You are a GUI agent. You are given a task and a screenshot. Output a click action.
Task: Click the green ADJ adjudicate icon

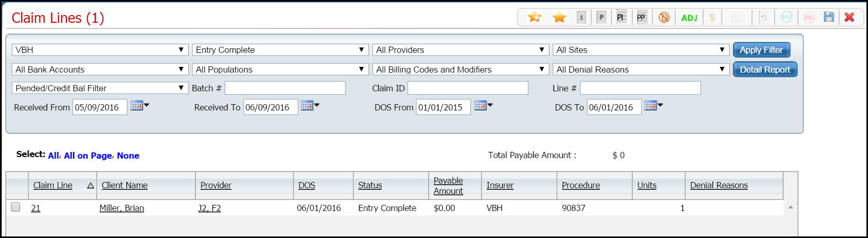(x=689, y=18)
